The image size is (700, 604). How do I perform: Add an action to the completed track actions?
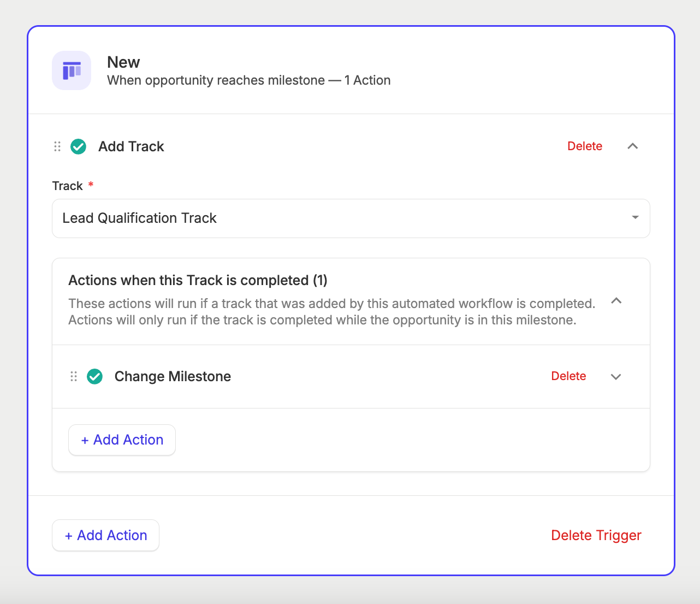click(122, 440)
